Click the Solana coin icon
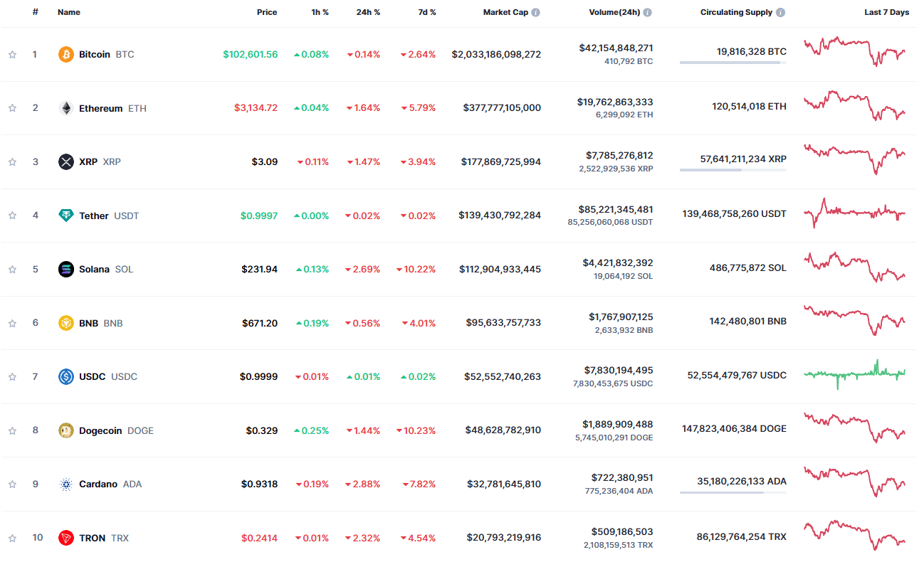Viewport: 924px width, 562px height. pyautogui.click(x=66, y=269)
